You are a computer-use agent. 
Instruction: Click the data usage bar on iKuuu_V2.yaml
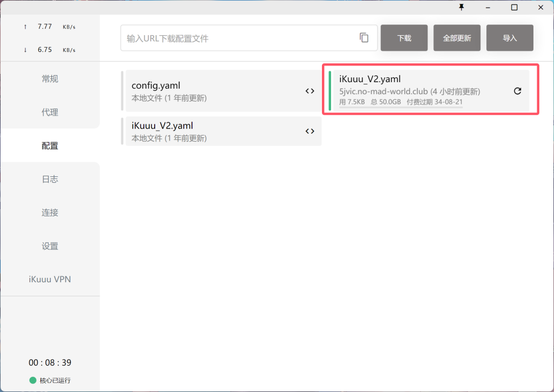(x=400, y=107)
